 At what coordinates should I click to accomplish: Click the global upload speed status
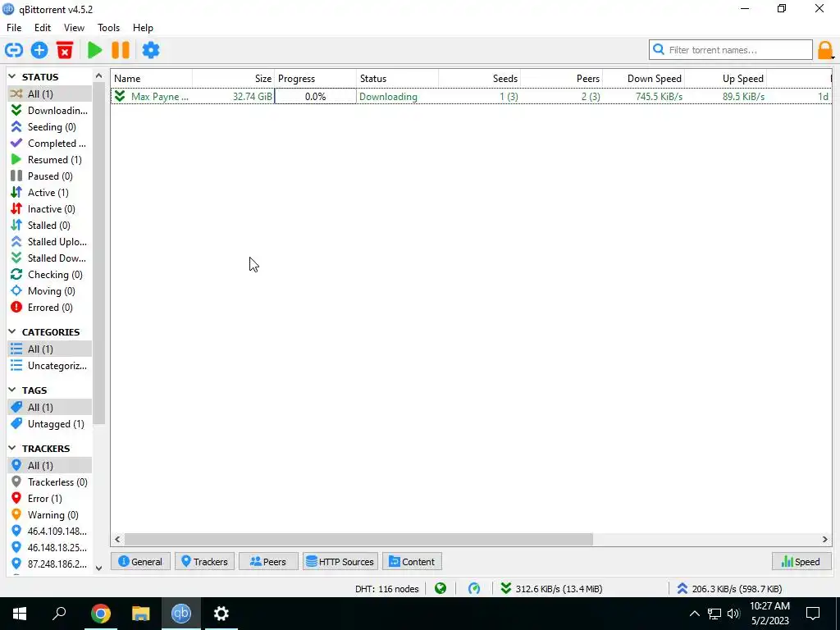pos(729,589)
